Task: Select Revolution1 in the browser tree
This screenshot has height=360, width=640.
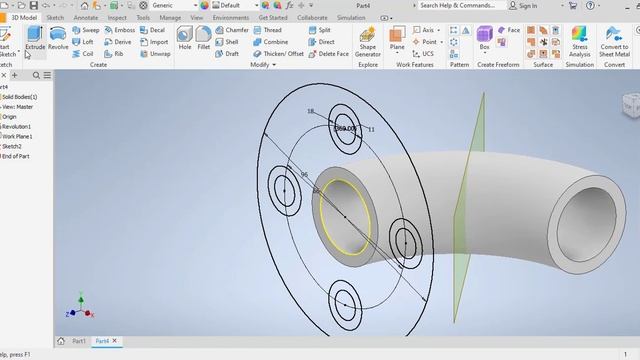Action: pos(16,127)
